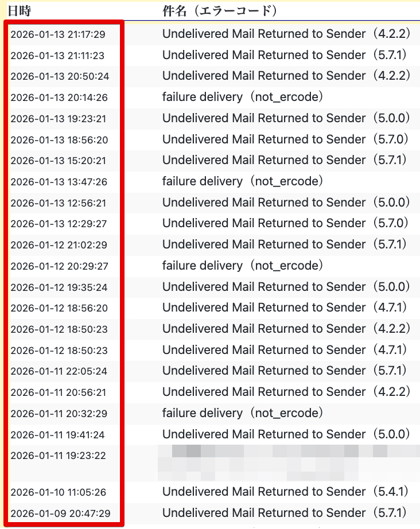Open failure delivery subject from 2026-01-12 20:29:27
The width and height of the screenshot is (420, 529).
[x=242, y=266]
